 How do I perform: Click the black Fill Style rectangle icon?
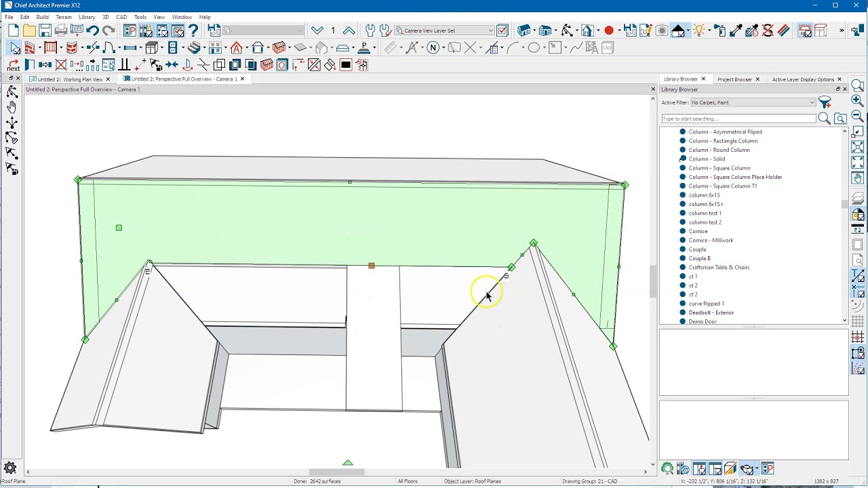346,65
